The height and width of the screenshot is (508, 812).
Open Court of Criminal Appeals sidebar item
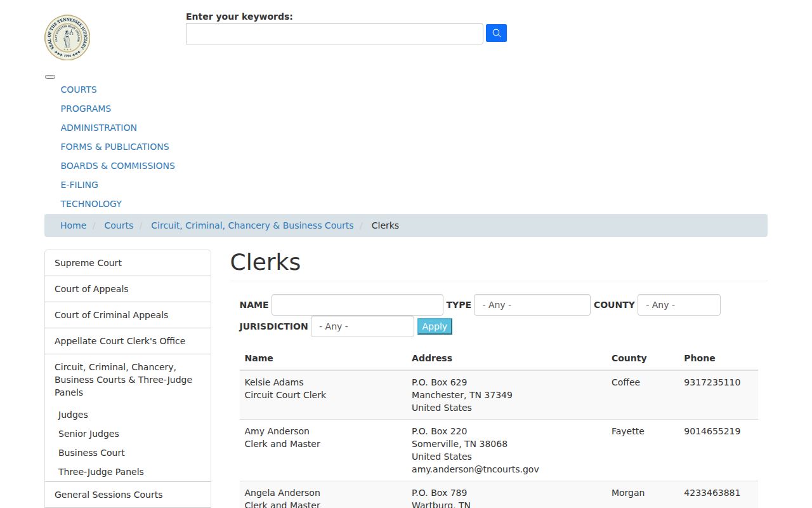point(128,315)
